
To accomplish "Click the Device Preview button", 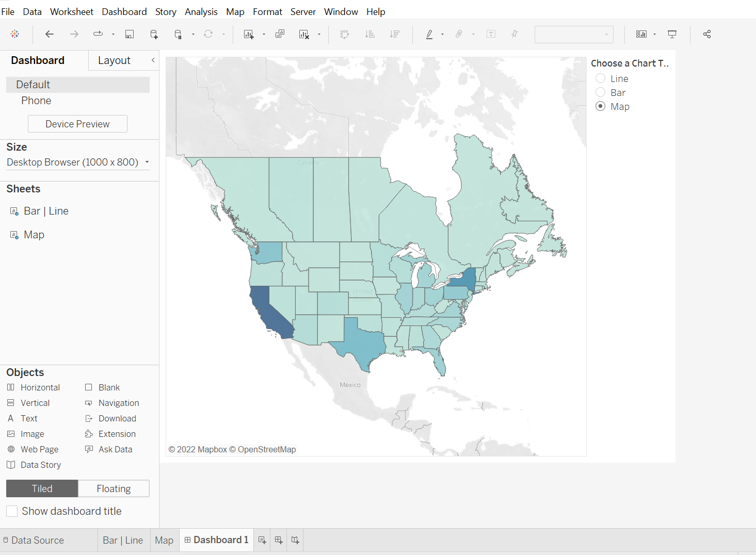I will (x=77, y=124).
